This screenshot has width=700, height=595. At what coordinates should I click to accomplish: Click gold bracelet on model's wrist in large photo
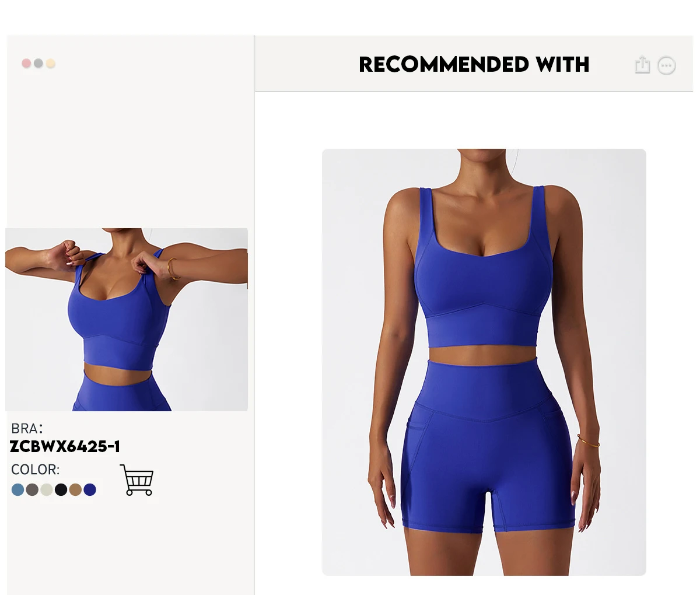pos(588,442)
